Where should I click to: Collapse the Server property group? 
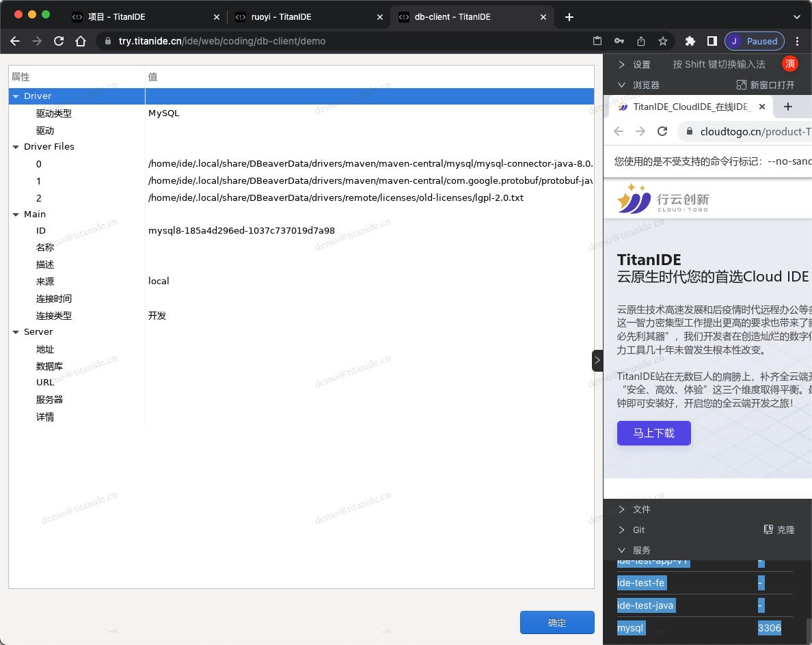click(16, 332)
